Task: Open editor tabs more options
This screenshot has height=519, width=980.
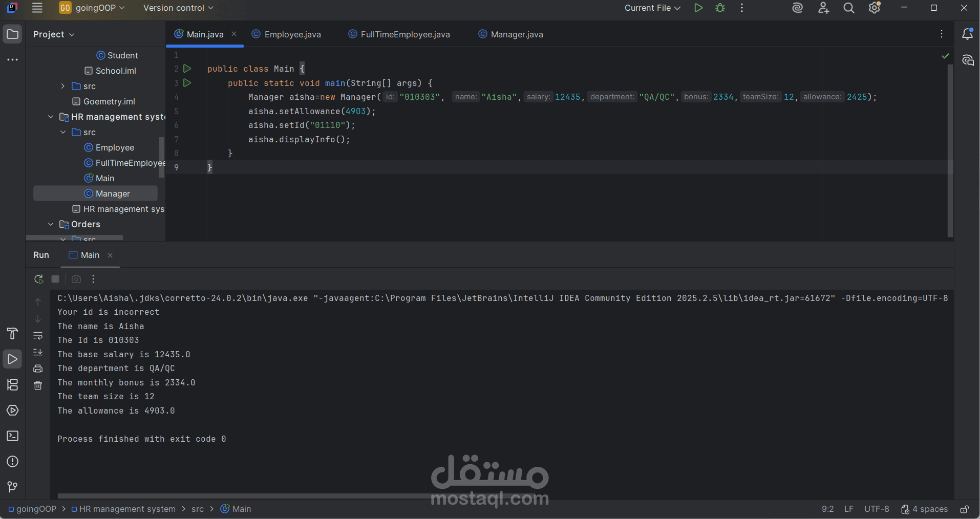Action: click(942, 34)
